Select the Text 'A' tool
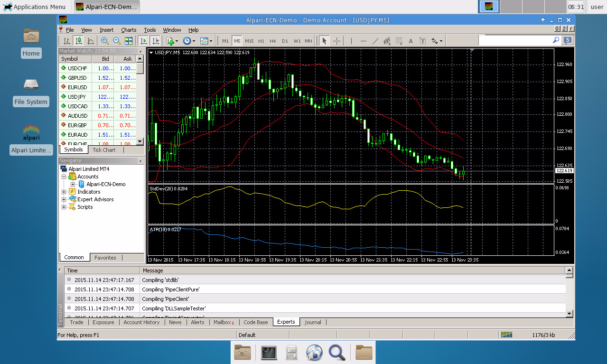This screenshot has width=607, height=364. [x=411, y=41]
